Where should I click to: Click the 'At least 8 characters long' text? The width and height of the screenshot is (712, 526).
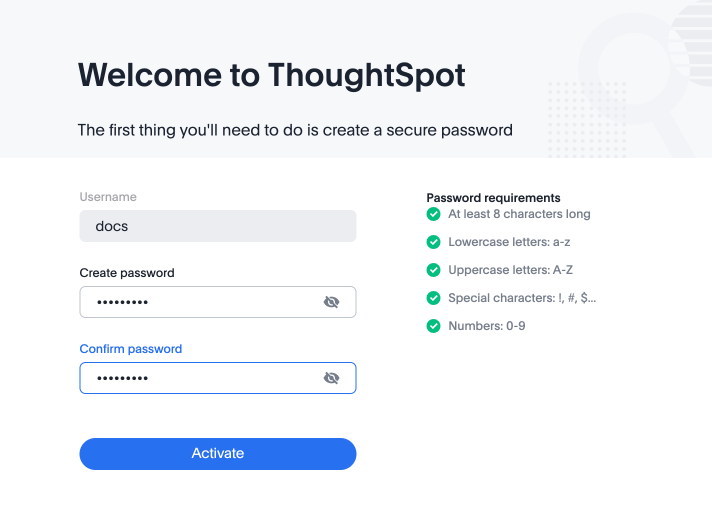point(519,214)
